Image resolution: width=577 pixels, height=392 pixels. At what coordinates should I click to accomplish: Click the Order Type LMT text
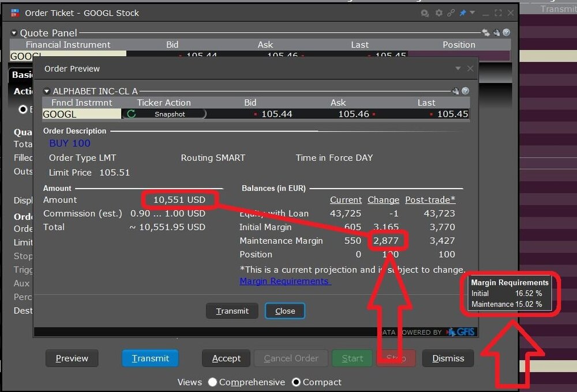[83, 158]
